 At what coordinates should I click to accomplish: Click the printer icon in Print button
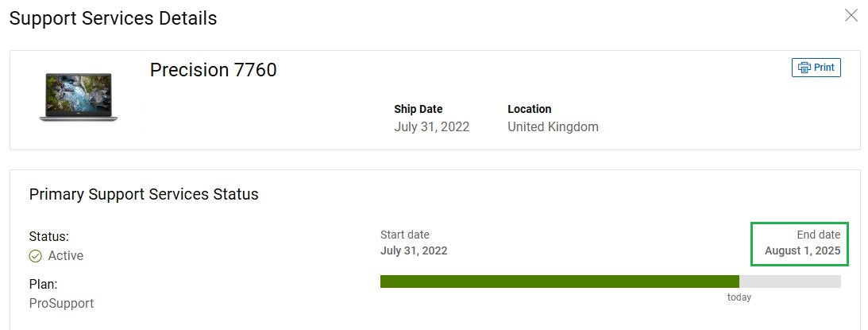[804, 68]
